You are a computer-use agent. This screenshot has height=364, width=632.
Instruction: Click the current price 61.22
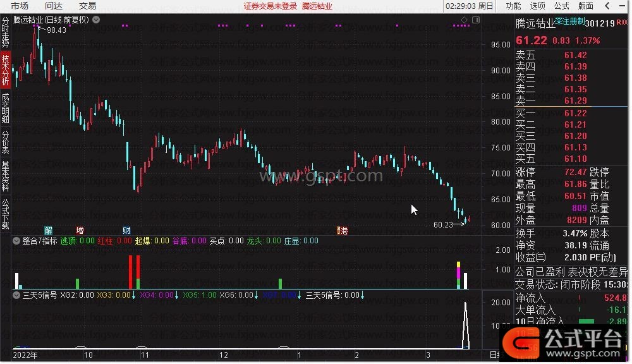click(x=532, y=40)
